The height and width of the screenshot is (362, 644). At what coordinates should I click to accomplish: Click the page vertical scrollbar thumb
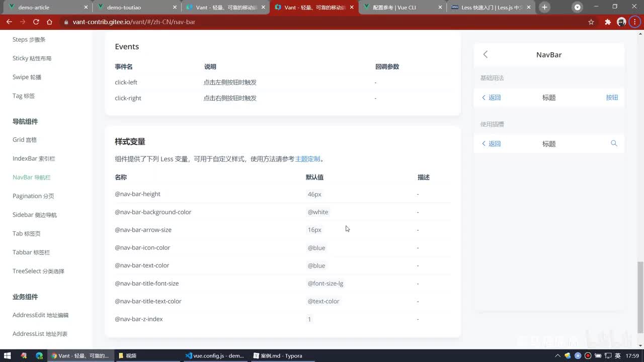pos(640,298)
